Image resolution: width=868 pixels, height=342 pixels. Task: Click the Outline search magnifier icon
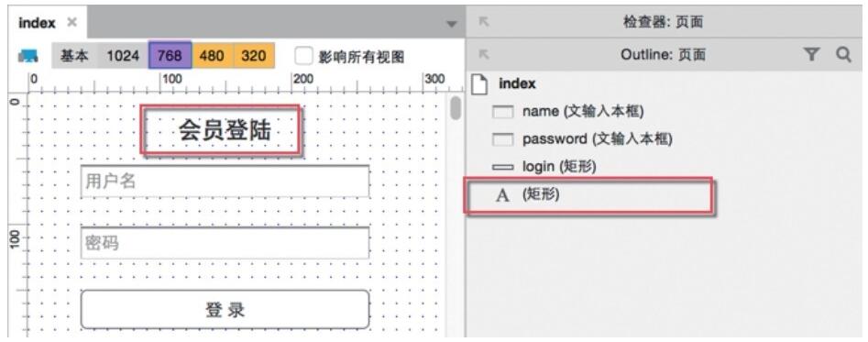(x=843, y=54)
